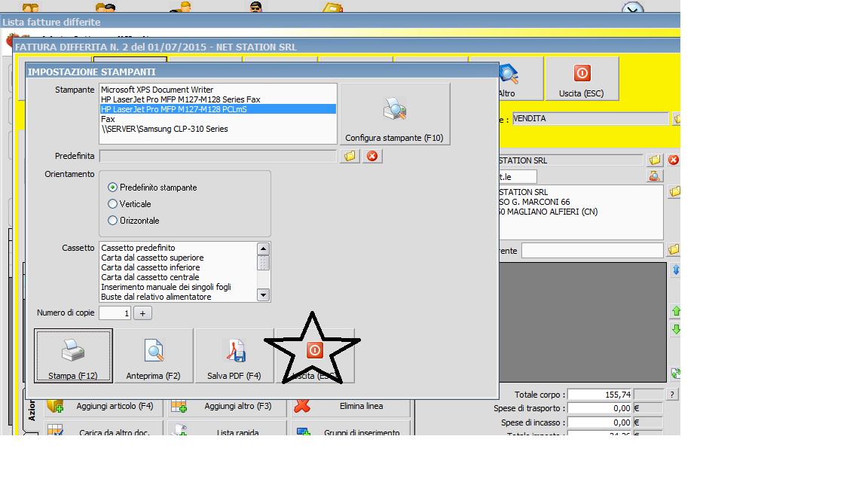Save as PDF with Salva PDF (F4)
The image size is (868, 488).
[234, 355]
